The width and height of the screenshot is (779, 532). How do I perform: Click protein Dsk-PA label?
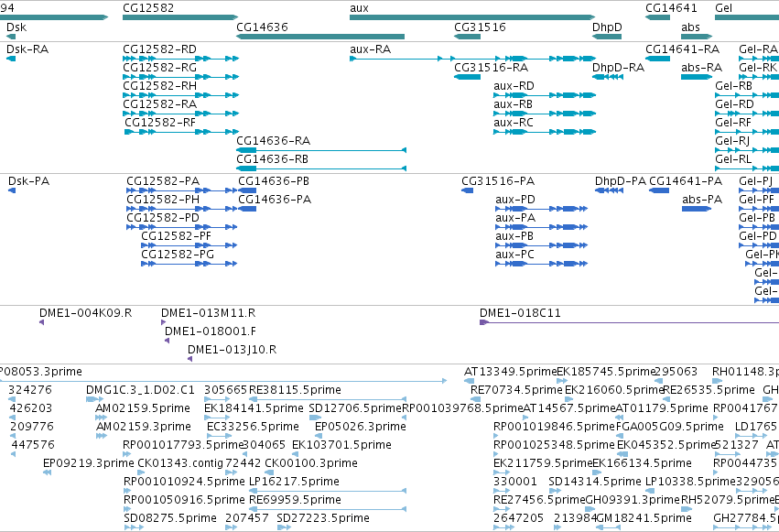28,181
